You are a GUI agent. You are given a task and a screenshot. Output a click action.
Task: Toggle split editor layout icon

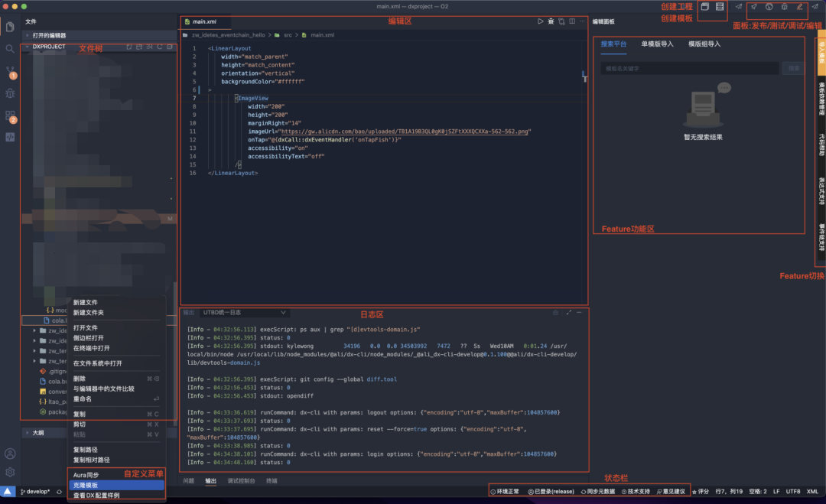573,21
